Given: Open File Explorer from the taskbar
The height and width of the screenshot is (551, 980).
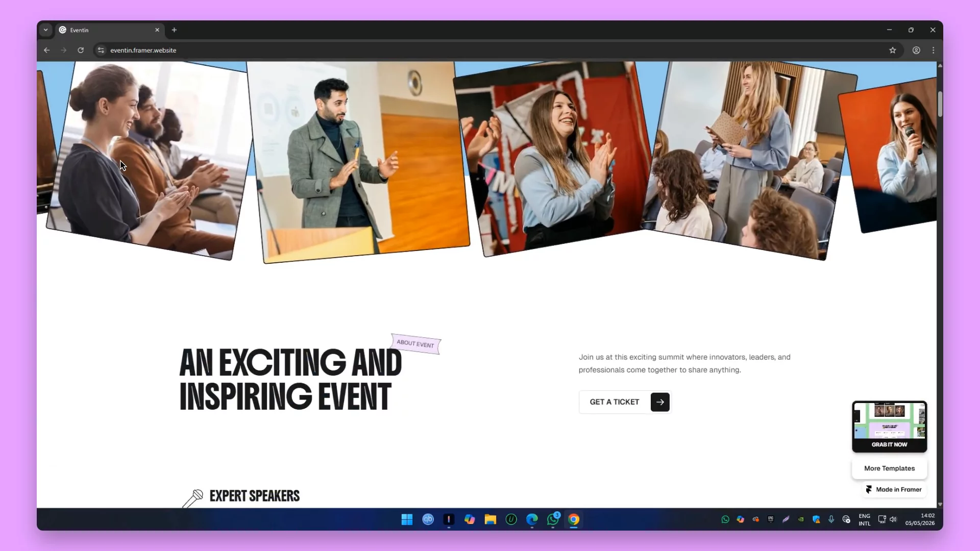Looking at the screenshot, I should tap(491, 519).
